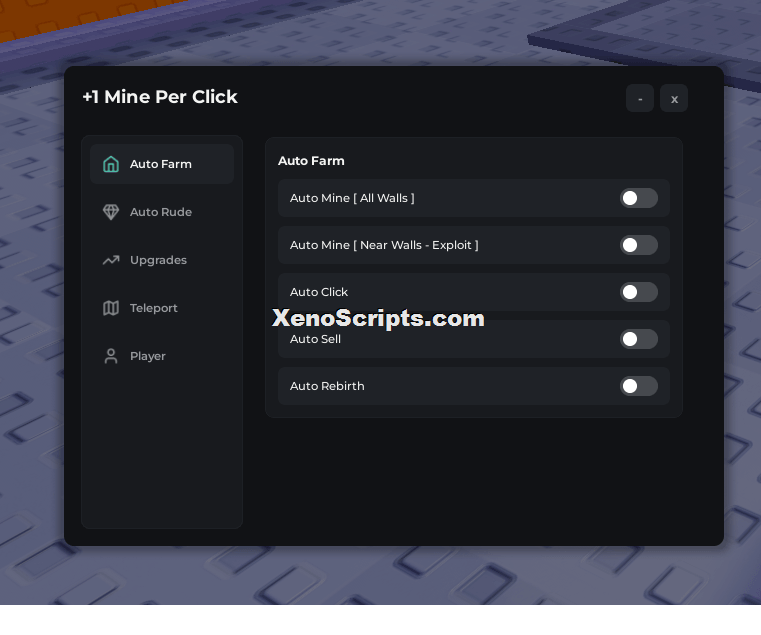Activate the Auto Rebirth toggle
This screenshot has width=761, height=635.
[639, 386]
